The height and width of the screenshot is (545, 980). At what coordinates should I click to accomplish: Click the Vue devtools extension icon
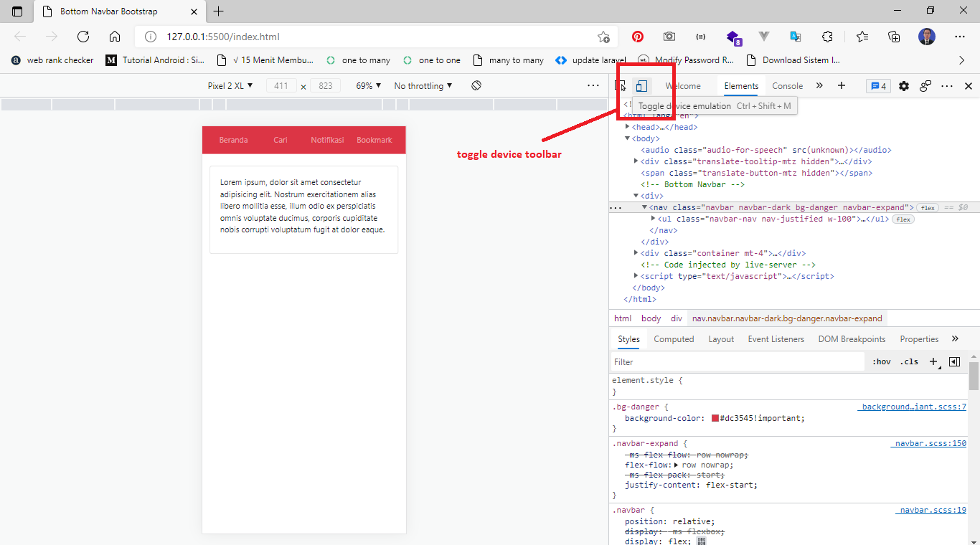[x=764, y=37]
